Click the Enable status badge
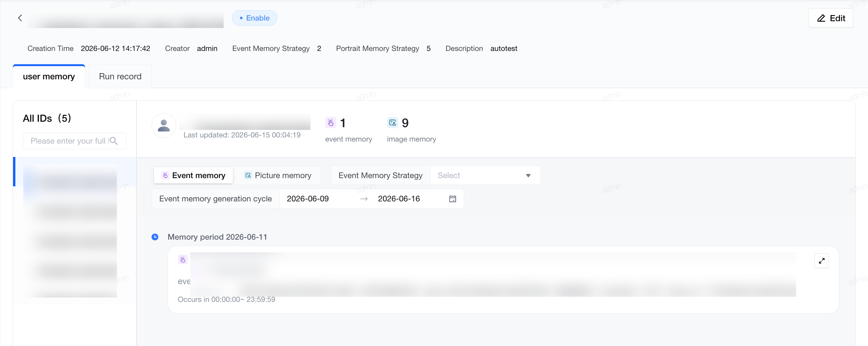The height and width of the screenshot is (346, 868). point(255,18)
